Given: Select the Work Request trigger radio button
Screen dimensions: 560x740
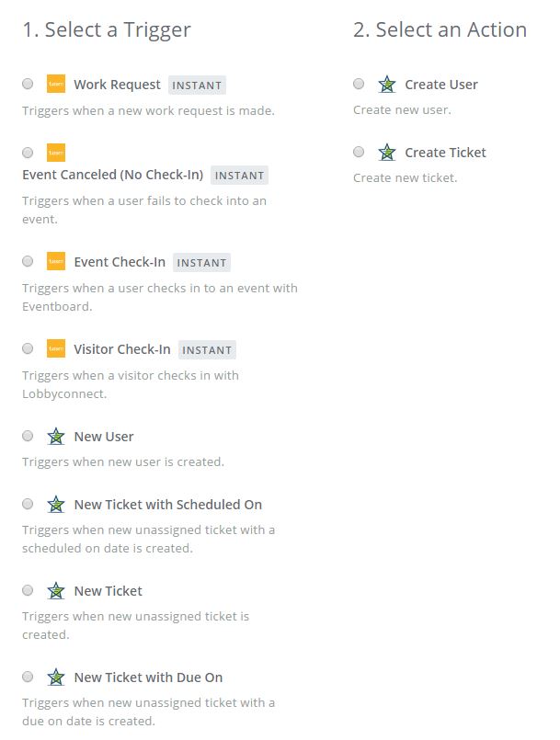Looking at the screenshot, I should click(28, 84).
